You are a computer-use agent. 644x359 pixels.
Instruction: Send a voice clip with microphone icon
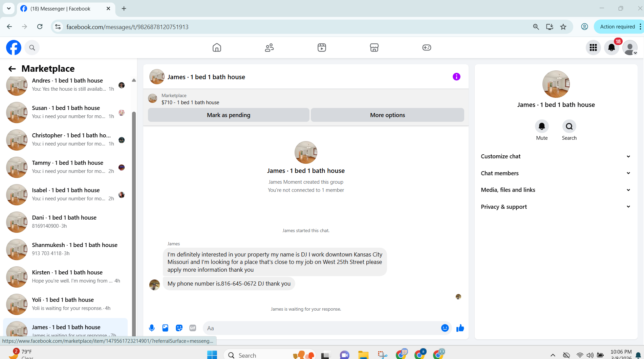coord(152,328)
